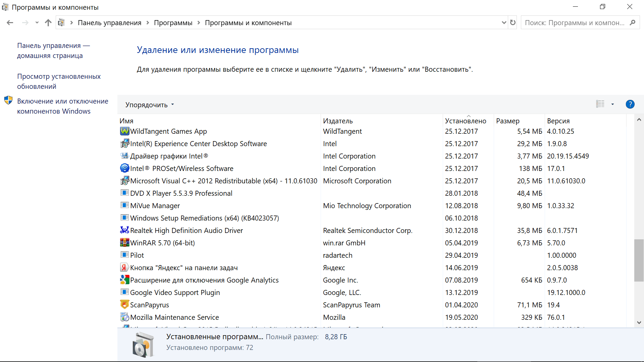Open help with blue question mark icon
The width and height of the screenshot is (644, 362).
[630, 104]
